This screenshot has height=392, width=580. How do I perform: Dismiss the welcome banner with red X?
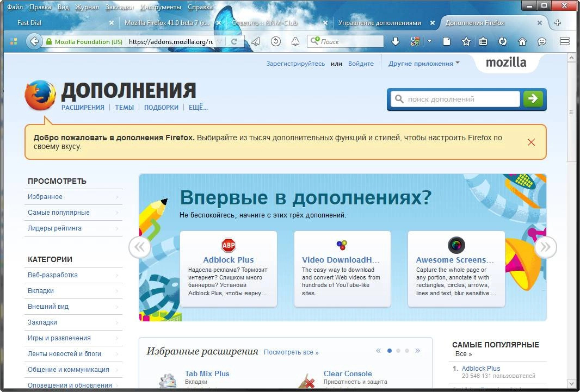coord(531,142)
